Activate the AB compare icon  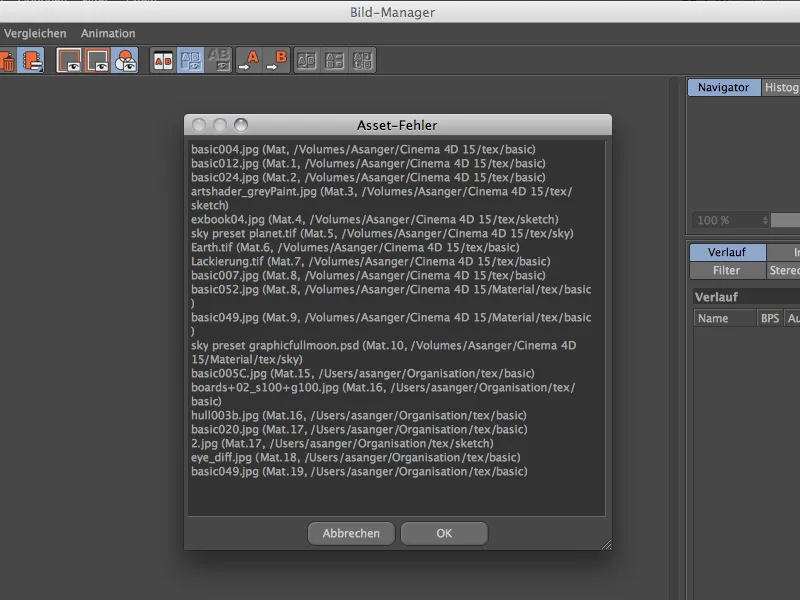pos(163,60)
